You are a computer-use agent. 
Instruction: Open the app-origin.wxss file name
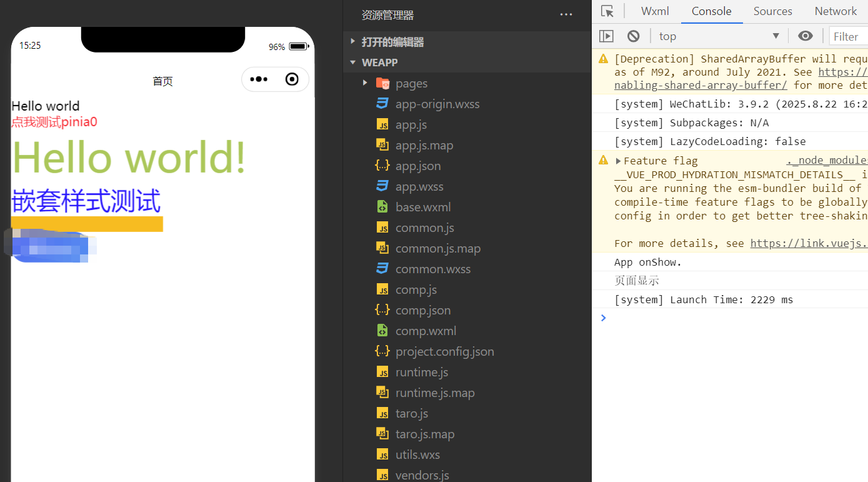[x=437, y=104]
